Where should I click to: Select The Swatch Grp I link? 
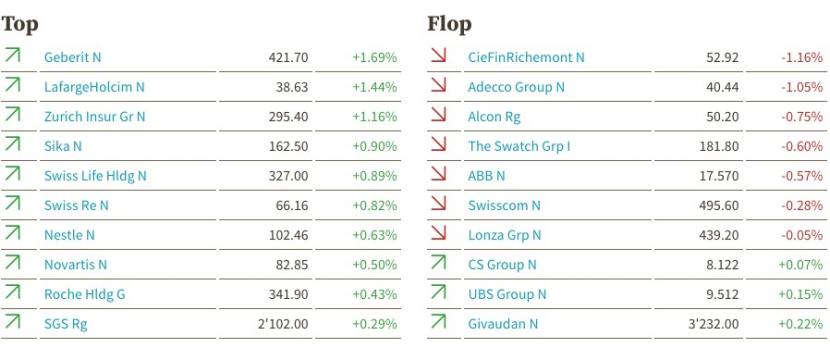[519, 146]
